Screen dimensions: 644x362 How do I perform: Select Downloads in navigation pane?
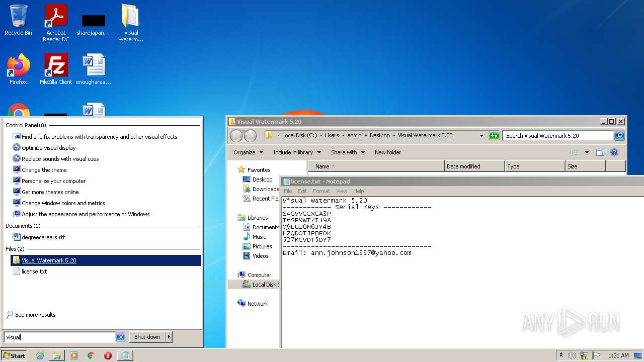[261, 189]
